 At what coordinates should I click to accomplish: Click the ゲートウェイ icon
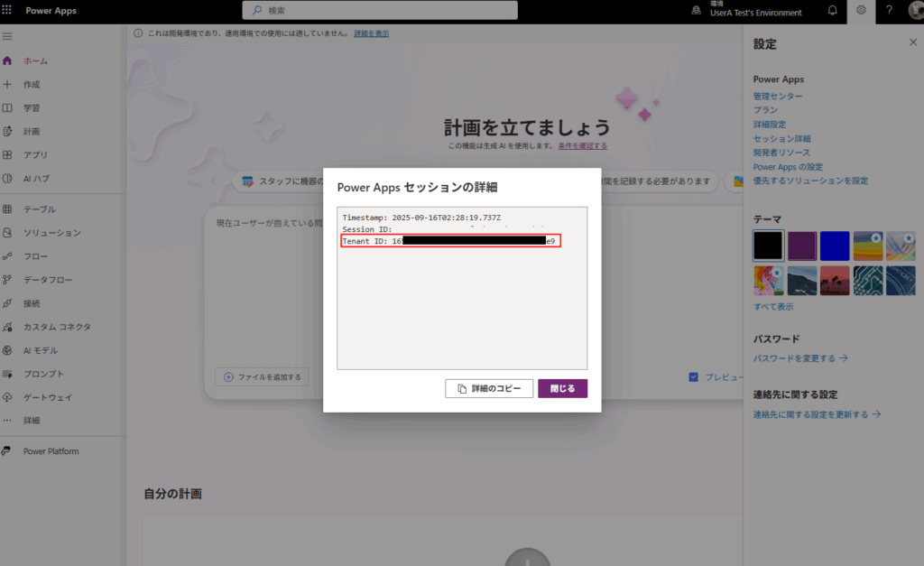pyautogui.click(x=7, y=397)
